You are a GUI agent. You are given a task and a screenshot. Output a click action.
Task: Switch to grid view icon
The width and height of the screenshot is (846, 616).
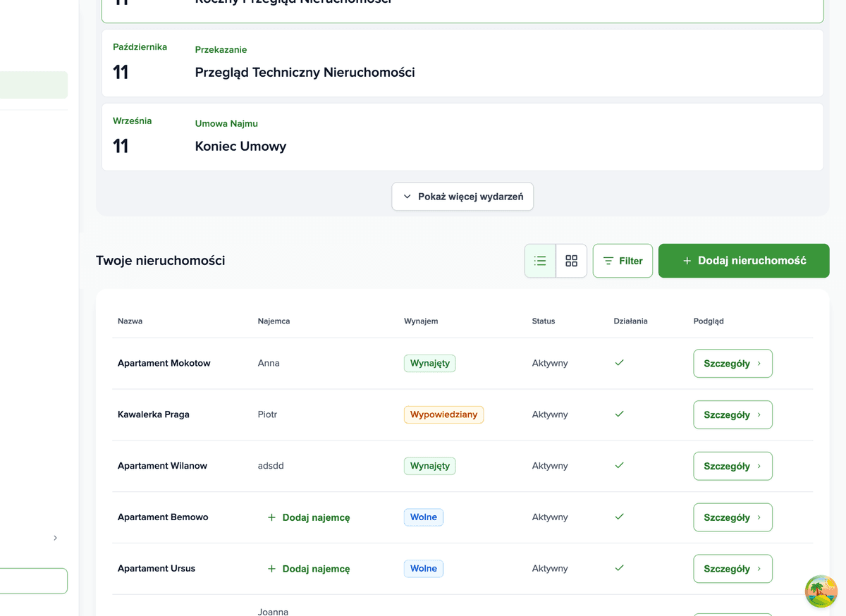tap(572, 261)
